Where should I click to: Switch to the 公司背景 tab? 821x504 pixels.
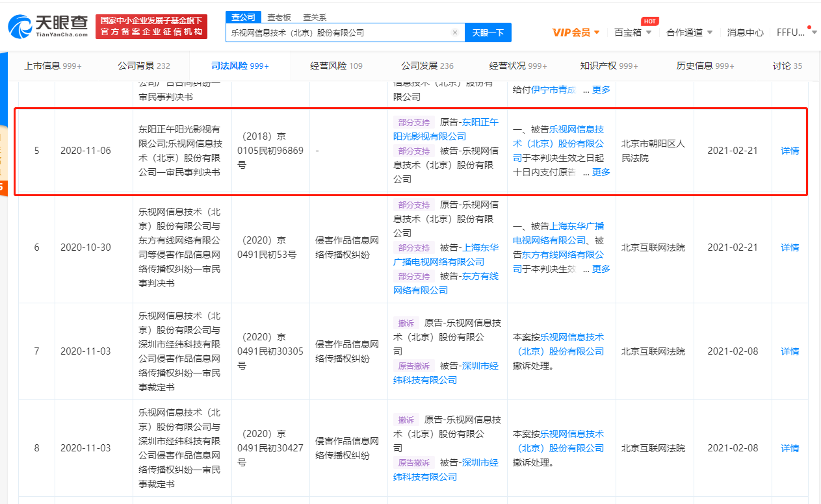pyautogui.click(x=144, y=66)
